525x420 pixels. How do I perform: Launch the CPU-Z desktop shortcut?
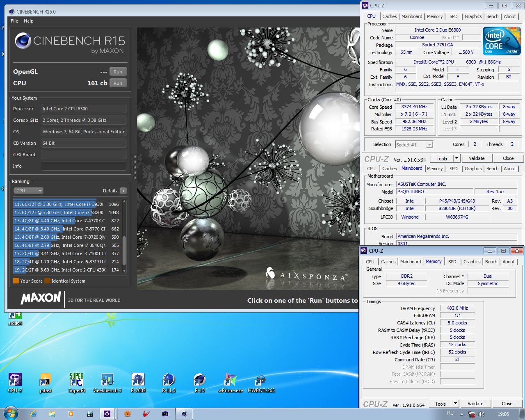(15, 383)
